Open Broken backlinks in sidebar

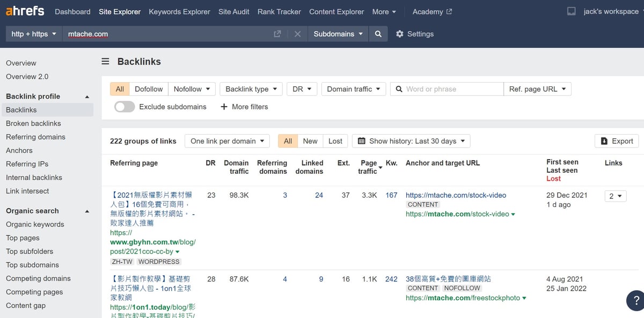pos(33,123)
